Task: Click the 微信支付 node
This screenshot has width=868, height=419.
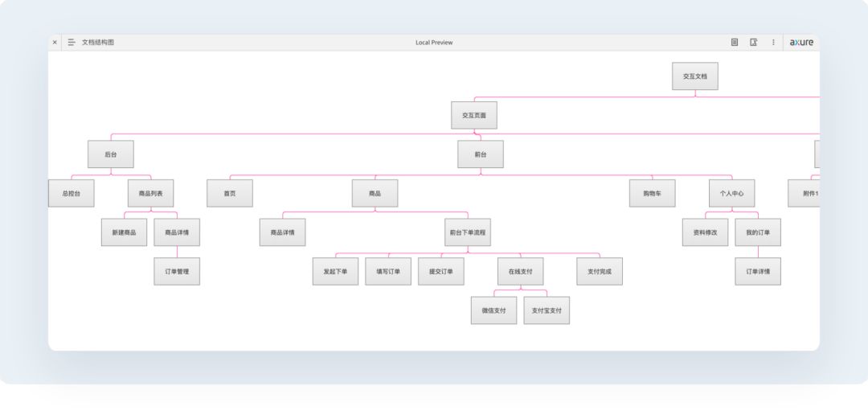Action: [x=493, y=310]
